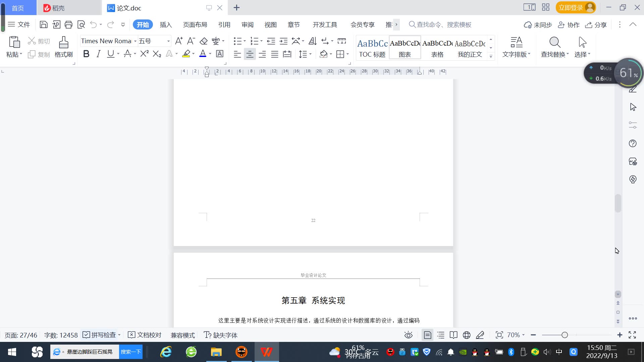644x362 pixels.
Task: Open Windows Start button
Action: point(12,352)
